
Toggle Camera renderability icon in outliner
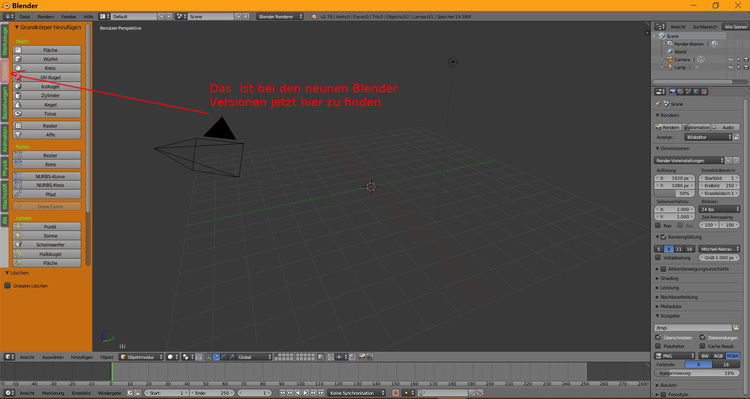click(746, 59)
